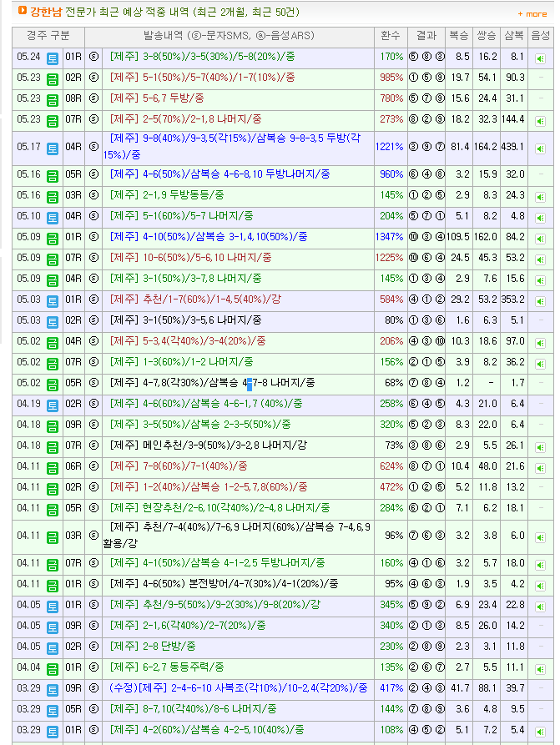Click the 환수 column header
Image resolution: width=560 pixels, height=745 pixels.
click(x=390, y=37)
